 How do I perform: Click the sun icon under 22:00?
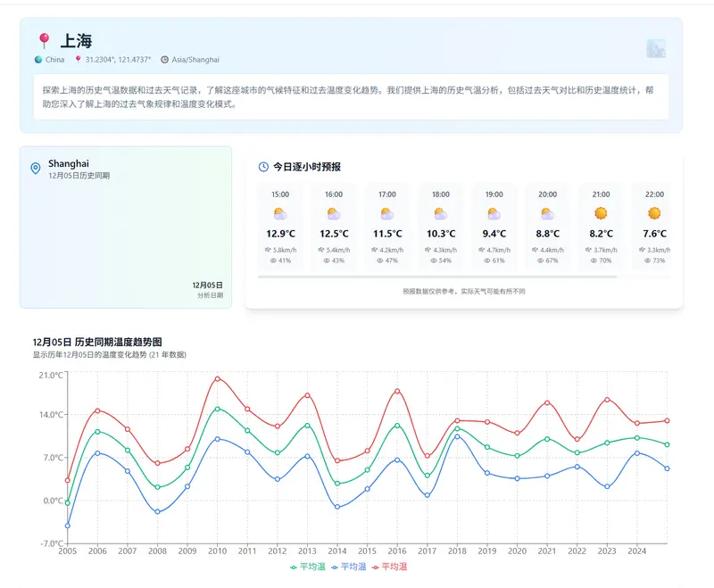tap(654, 212)
